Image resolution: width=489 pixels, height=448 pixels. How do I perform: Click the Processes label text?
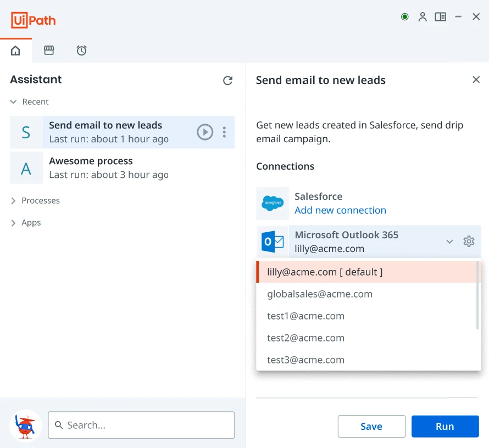pyautogui.click(x=41, y=200)
